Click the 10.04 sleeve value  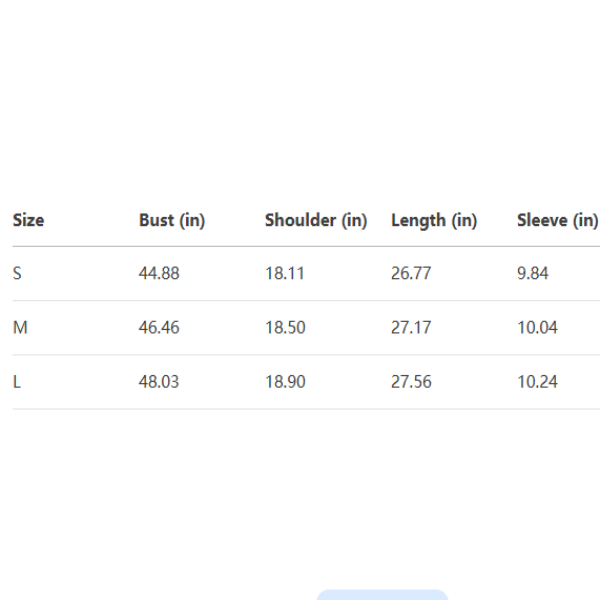pos(537,328)
